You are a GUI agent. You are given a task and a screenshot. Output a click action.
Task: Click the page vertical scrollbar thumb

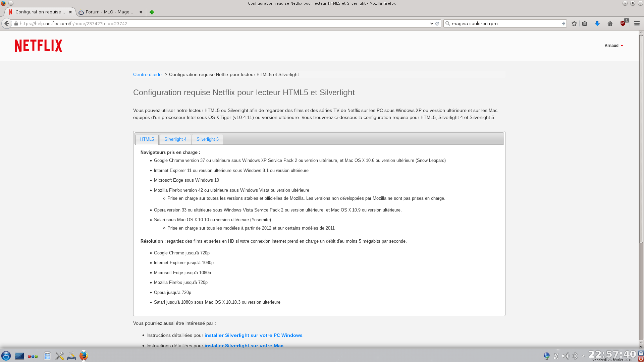pos(641,138)
